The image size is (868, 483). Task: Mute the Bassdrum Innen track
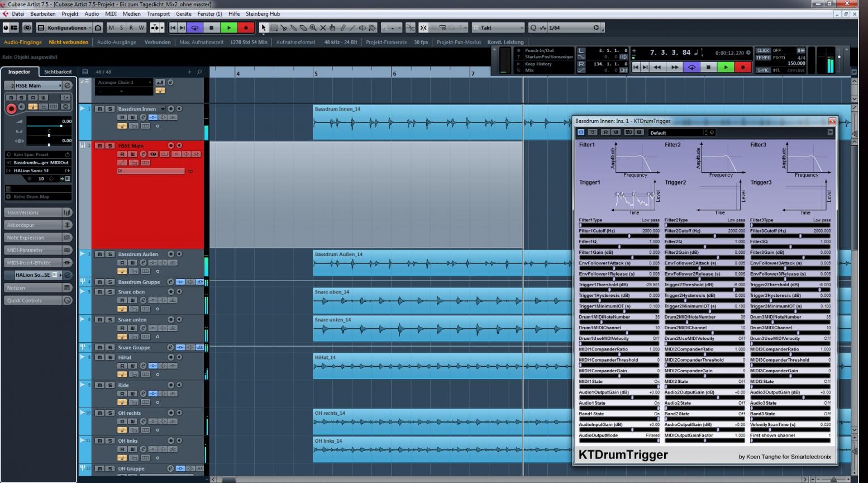click(x=100, y=109)
